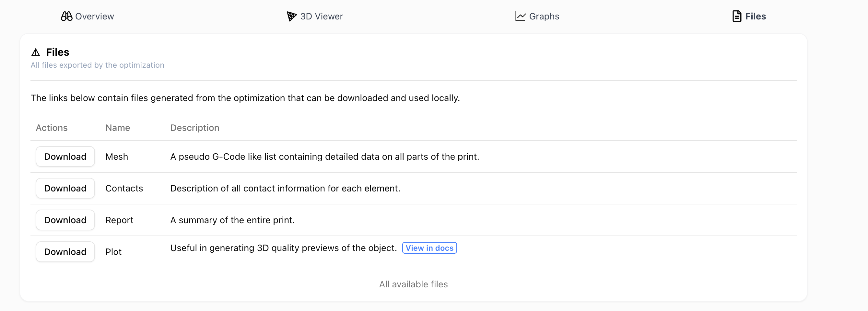Viewport: 868px width, 311px height.
Task: Click the Files section heading
Action: (58, 52)
